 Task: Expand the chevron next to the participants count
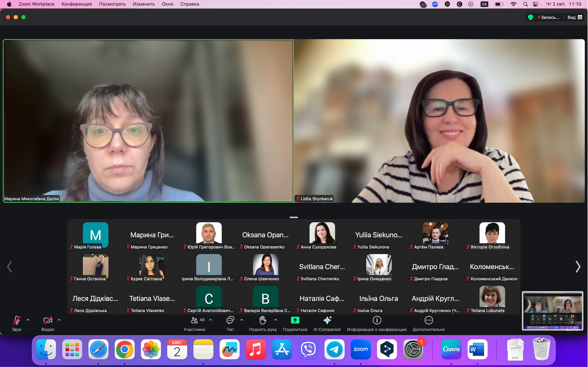[x=211, y=320]
